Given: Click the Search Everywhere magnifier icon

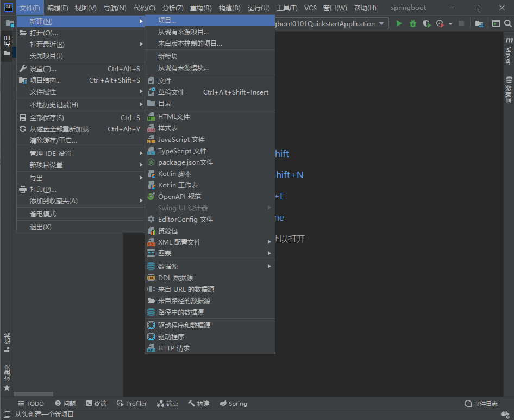Looking at the screenshot, I should pos(508,23).
